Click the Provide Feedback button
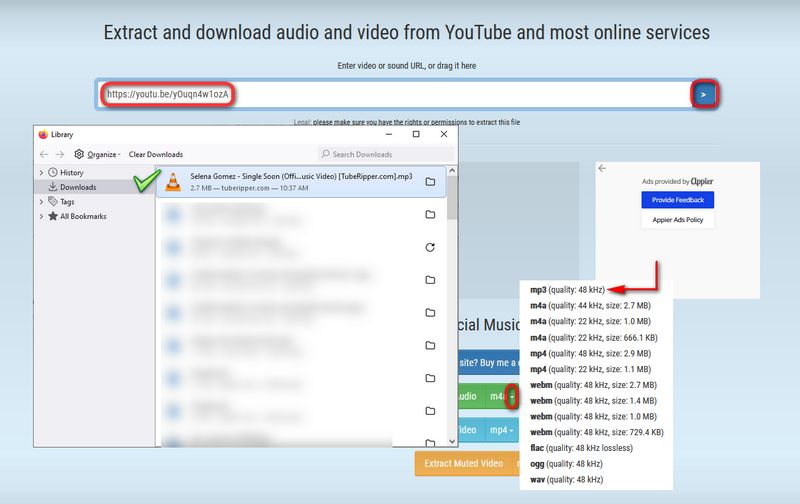This screenshot has width=800, height=504. tap(678, 200)
